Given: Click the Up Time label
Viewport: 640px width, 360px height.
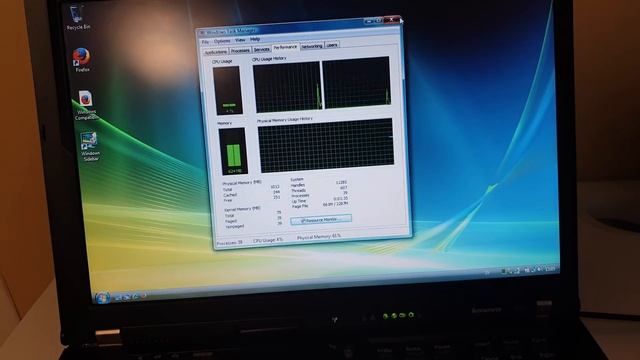Looking at the screenshot, I should pyautogui.click(x=299, y=201).
